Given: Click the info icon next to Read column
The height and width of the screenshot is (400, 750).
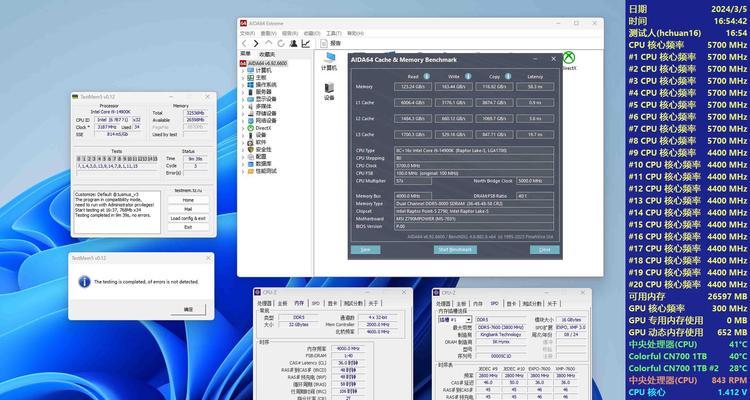Looking at the screenshot, I should point(426,76).
